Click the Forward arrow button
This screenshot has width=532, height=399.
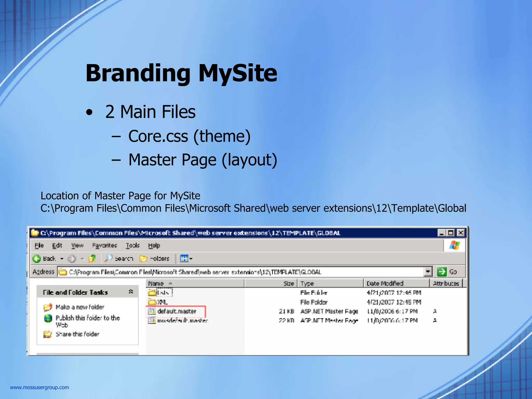(72, 258)
